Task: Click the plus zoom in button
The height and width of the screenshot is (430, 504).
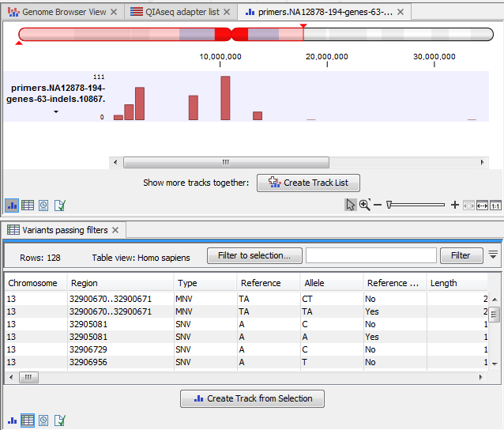Action: point(454,206)
